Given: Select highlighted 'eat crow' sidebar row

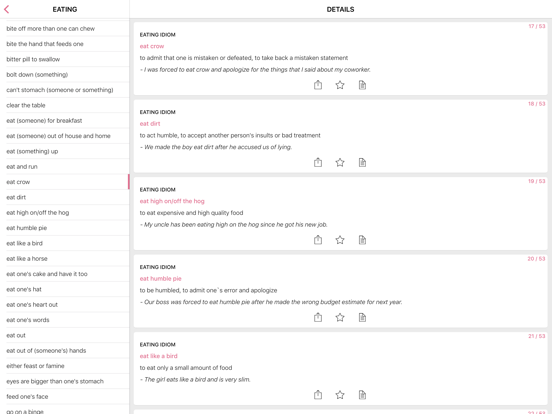Looking at the screenshot, I should tap(65, 182).
